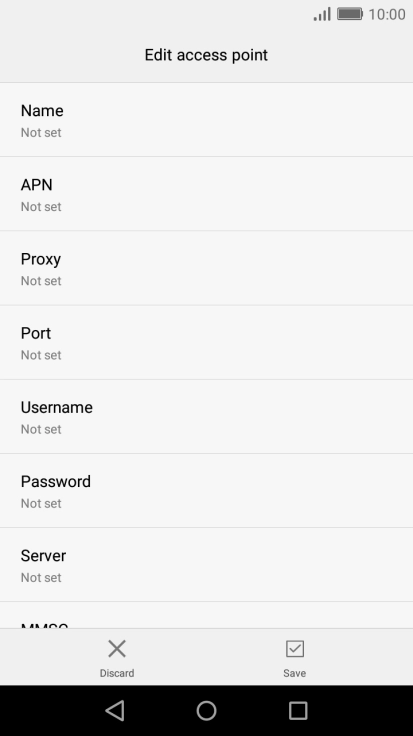Image resolution: width=413 pixels, height=736 pixels.
Task: Tap the recent apps square icon
Action: (298, 711)
